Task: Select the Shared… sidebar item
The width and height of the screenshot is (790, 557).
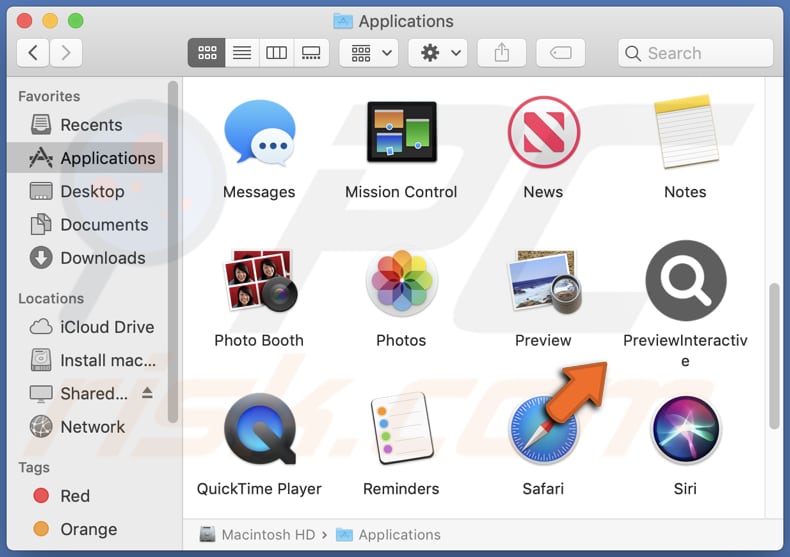Action: (86, 393)
